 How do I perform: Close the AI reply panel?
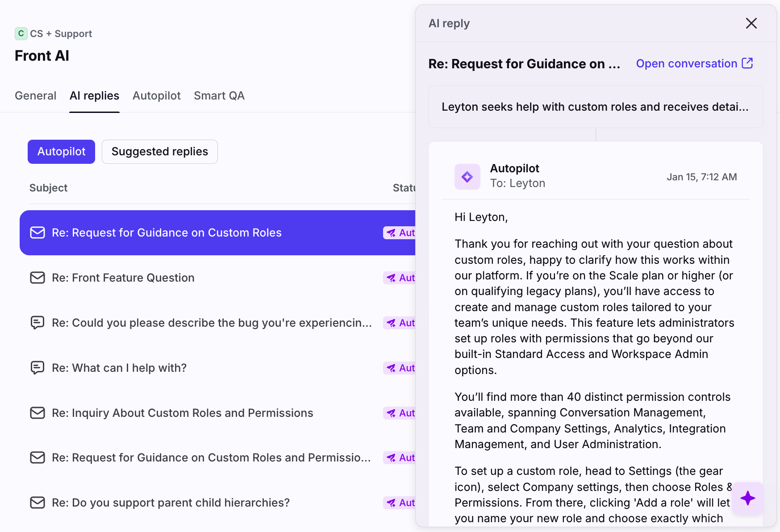click(x=751, y=23)
